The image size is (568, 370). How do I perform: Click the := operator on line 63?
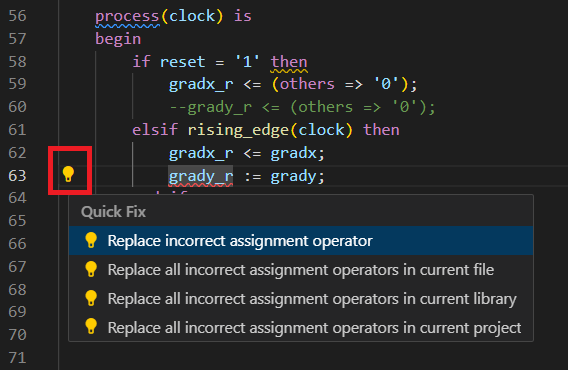click(252, 176)
